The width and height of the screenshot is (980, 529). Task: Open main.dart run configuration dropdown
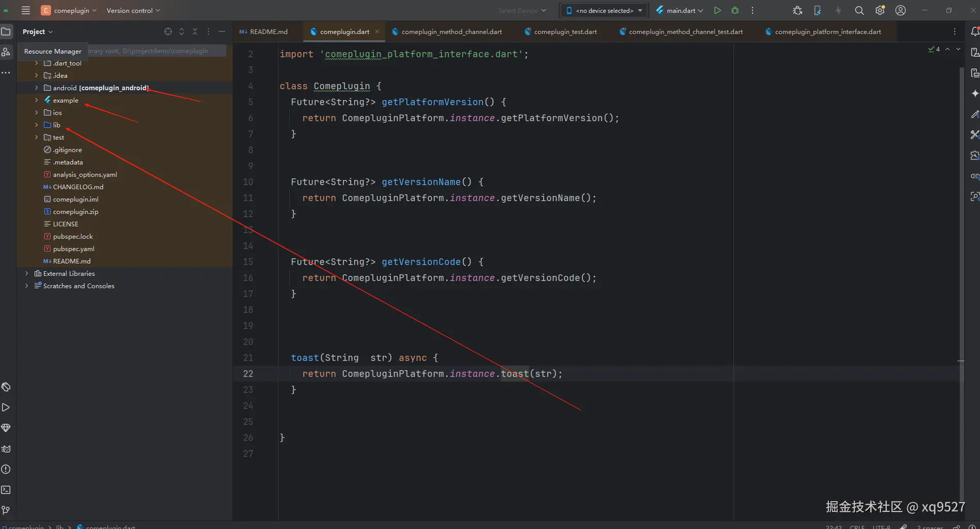tap(679, 10)
